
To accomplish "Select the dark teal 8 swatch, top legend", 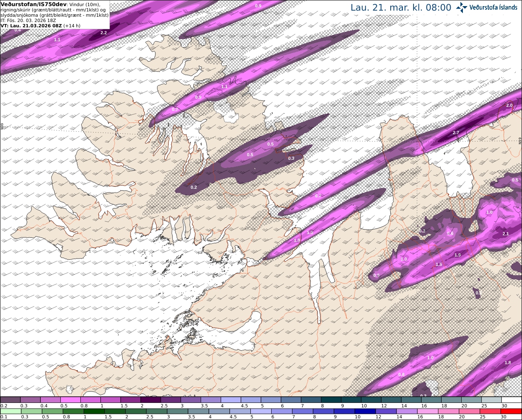I will coord(331,400).
